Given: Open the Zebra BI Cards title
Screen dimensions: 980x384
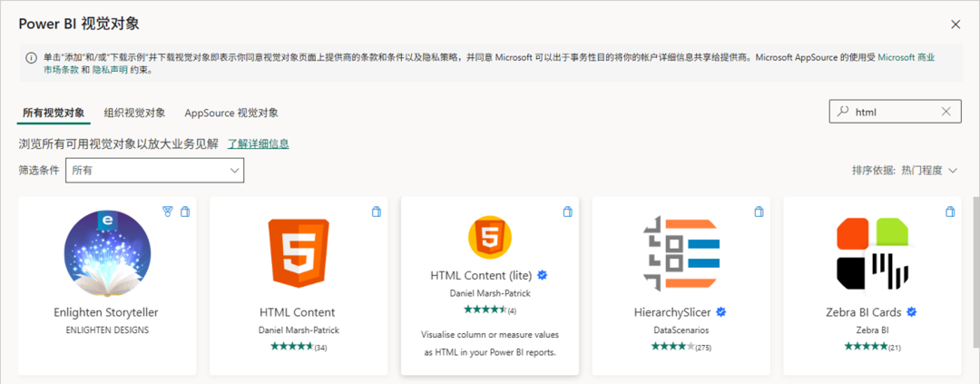Looking at the screenshot, I should pos(864,312).
